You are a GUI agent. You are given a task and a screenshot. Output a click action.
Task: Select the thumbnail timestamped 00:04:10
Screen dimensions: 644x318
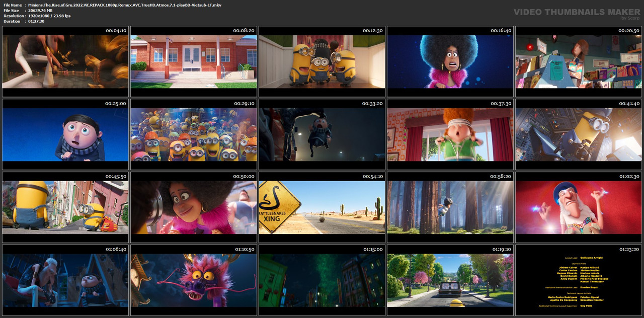coord(65,61)
